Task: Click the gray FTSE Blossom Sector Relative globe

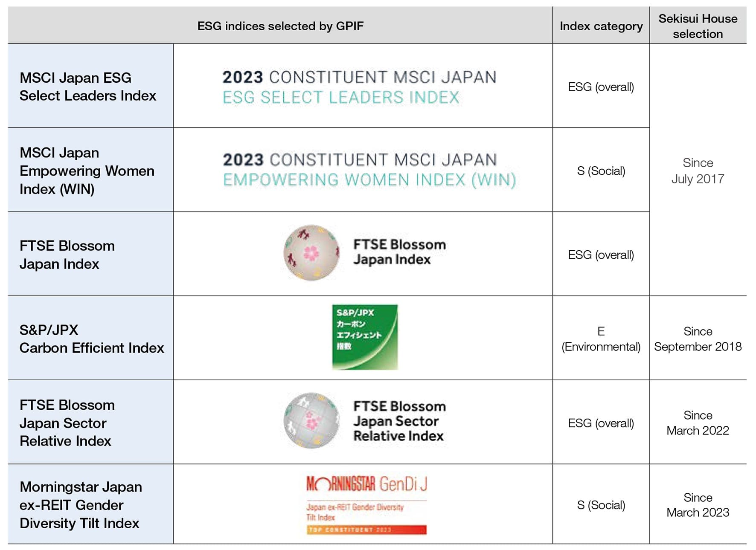Action: [311, 421]
